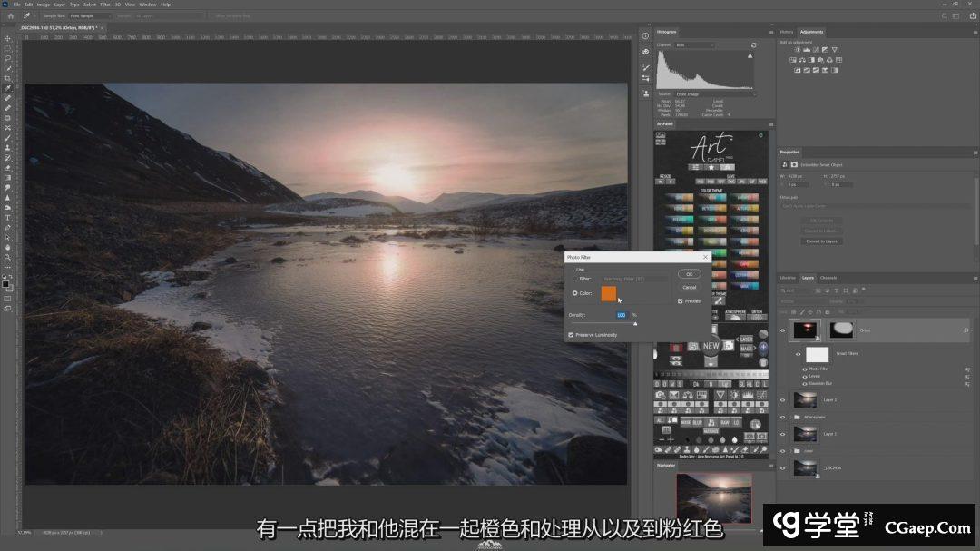Select the Hand tool
The image size is (980, 551).
pos(7,247)
